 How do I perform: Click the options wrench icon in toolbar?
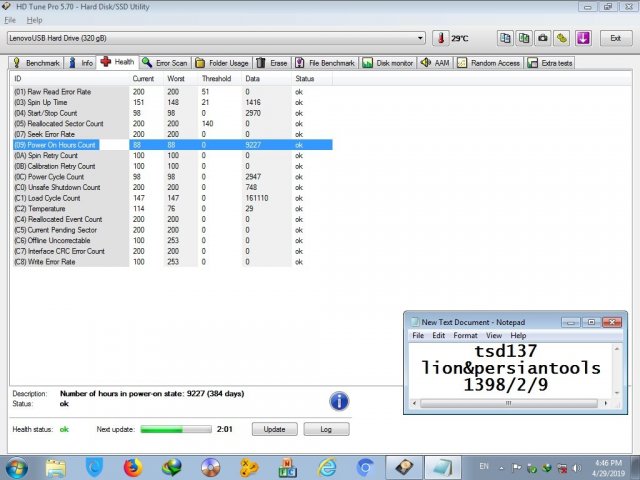(x=562, y=38)
